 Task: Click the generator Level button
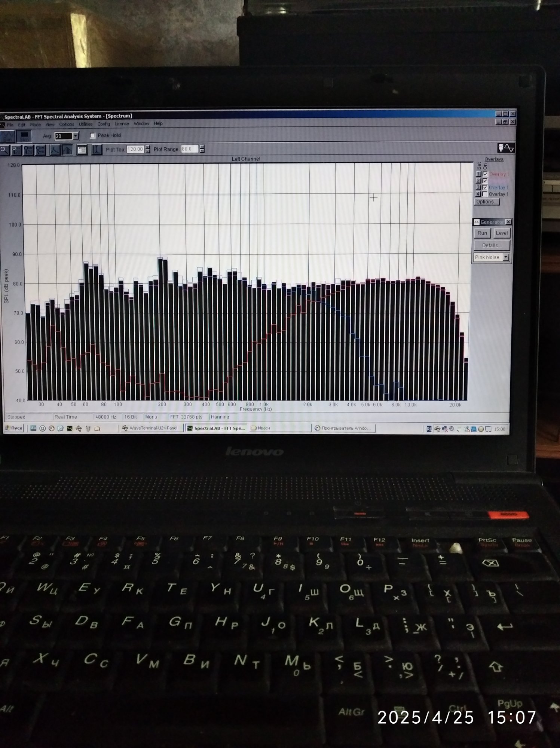(502, 233)
